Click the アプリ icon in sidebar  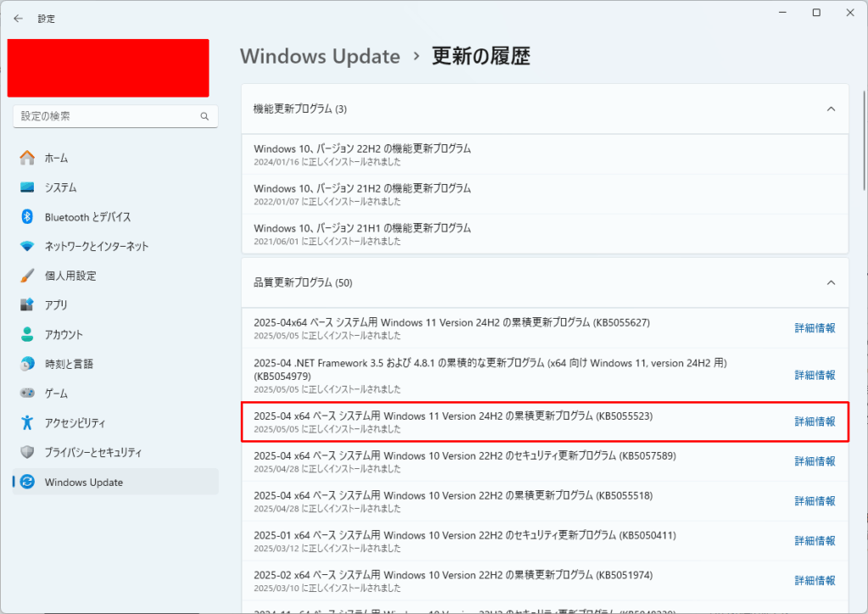(27, 304)
